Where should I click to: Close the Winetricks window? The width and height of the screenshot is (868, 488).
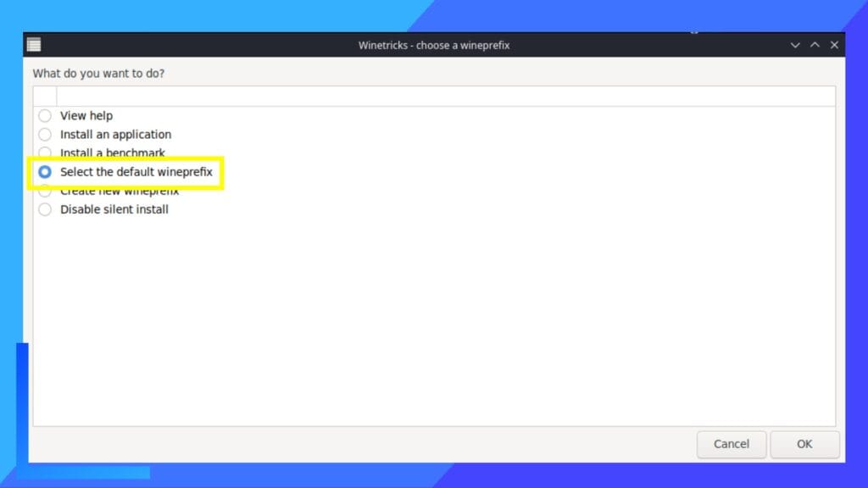coord(834,45)
